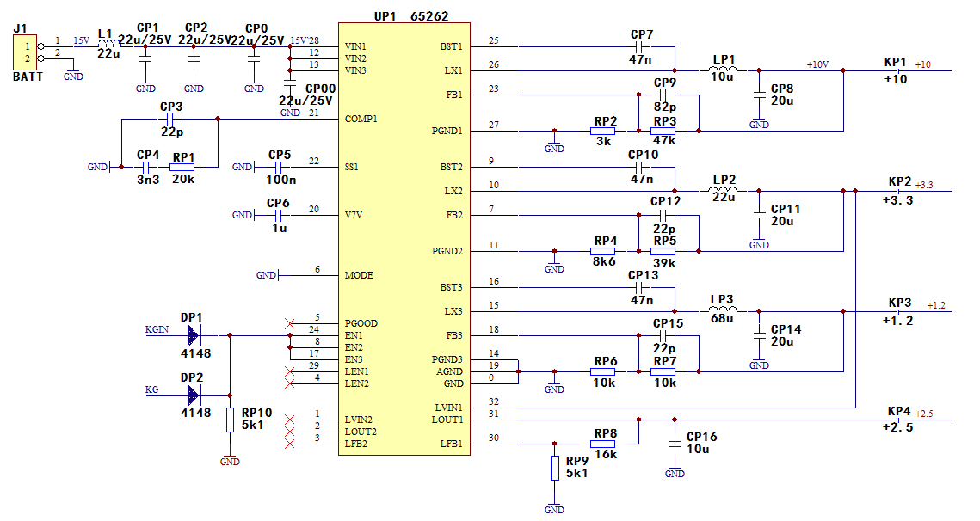Select the KG net label

pyautogui.click(x=152, y=389)
